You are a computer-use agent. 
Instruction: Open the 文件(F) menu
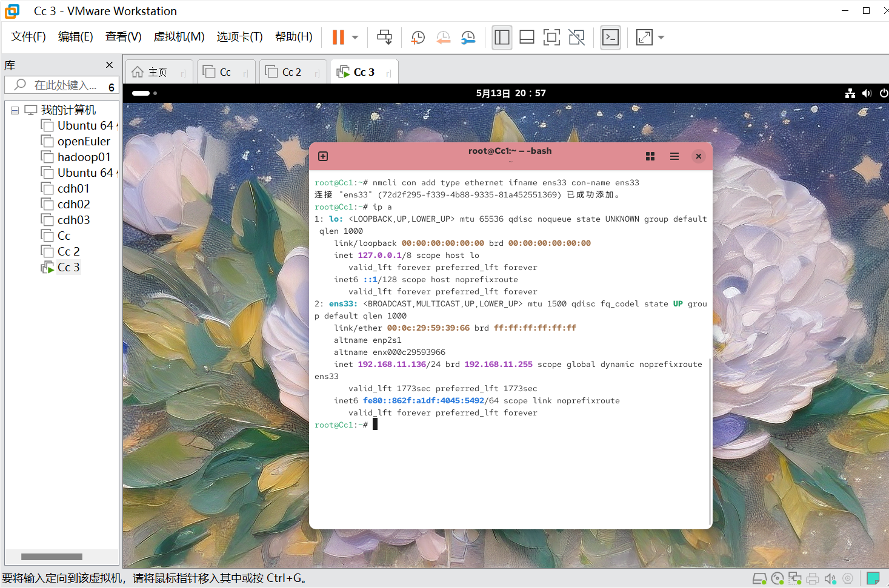(x=28, y=37)
